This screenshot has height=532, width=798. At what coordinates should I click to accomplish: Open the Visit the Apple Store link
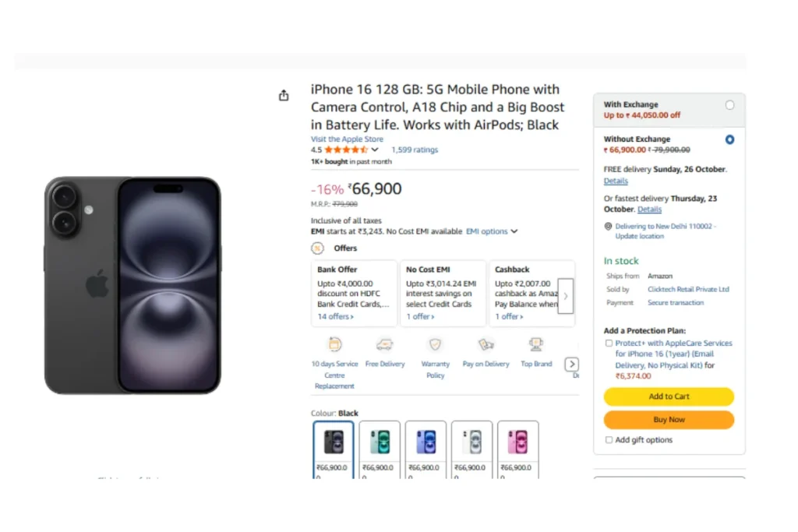click(347, 139)
